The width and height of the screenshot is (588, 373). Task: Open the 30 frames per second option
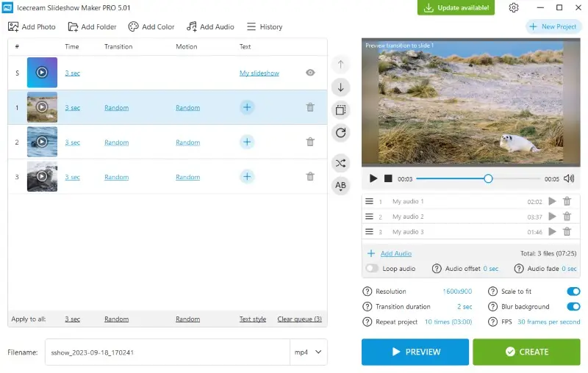[548, 322]
